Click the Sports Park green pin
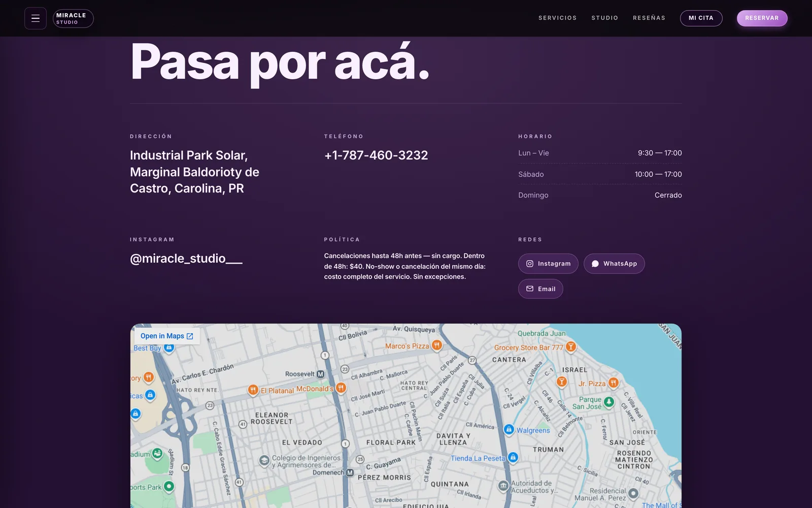812x508 pixels. click(x=169, y=487)
